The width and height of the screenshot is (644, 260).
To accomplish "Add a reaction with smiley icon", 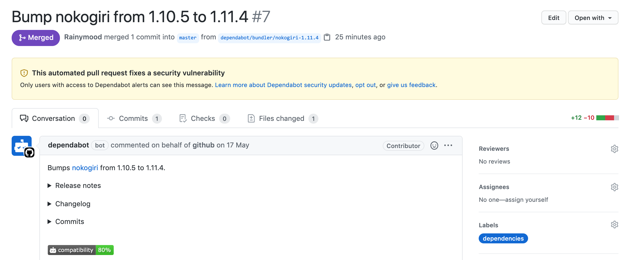I will 434,146.
